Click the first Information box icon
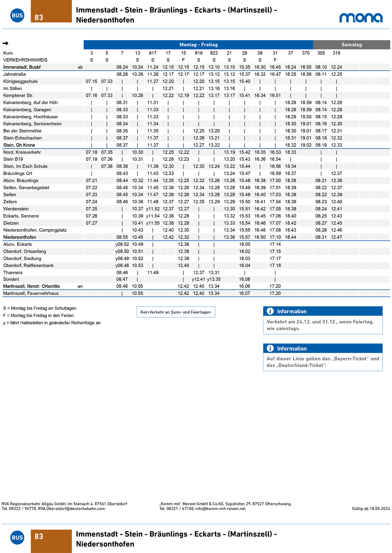The height and width of the screenshot is (553, 392). click(270, 311)
